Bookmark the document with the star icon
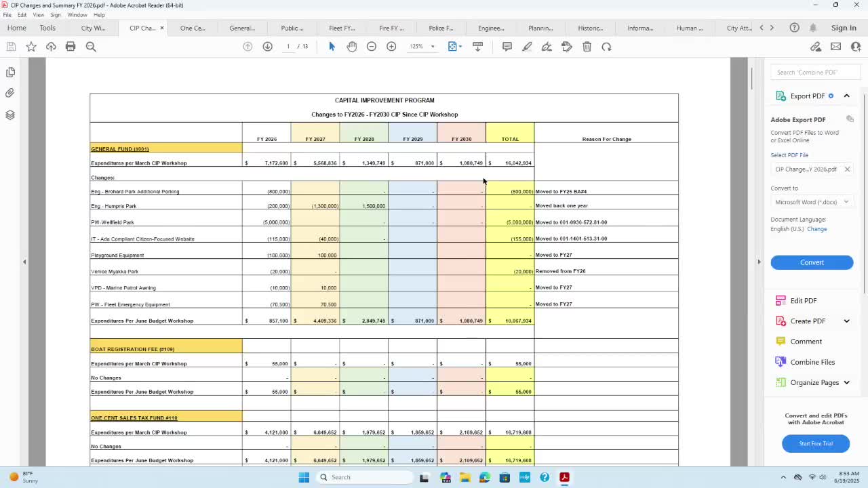The width and height of the screenshot is (868, 488). 31,47
